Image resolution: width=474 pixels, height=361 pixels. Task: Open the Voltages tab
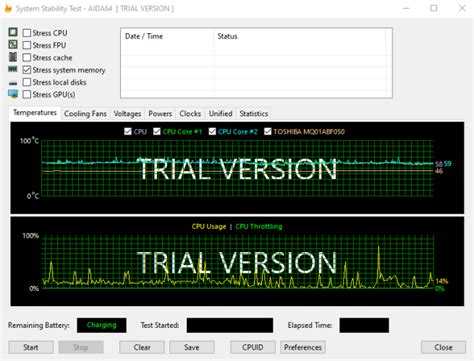(127, 114)
